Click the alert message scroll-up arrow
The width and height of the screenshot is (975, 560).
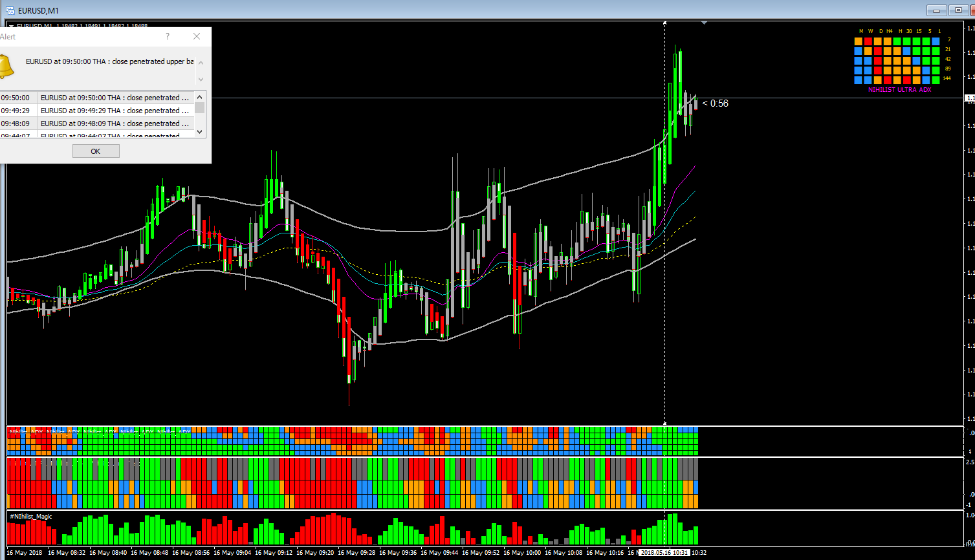tap(200, 63)
